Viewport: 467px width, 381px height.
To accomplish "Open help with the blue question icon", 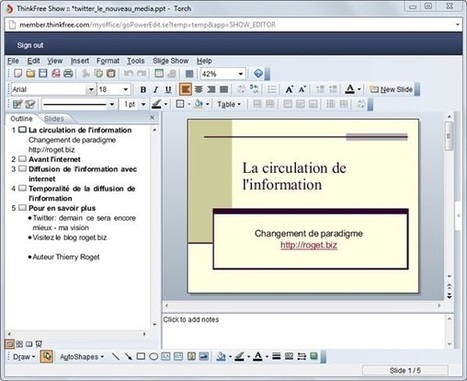I will coord(258,73).
